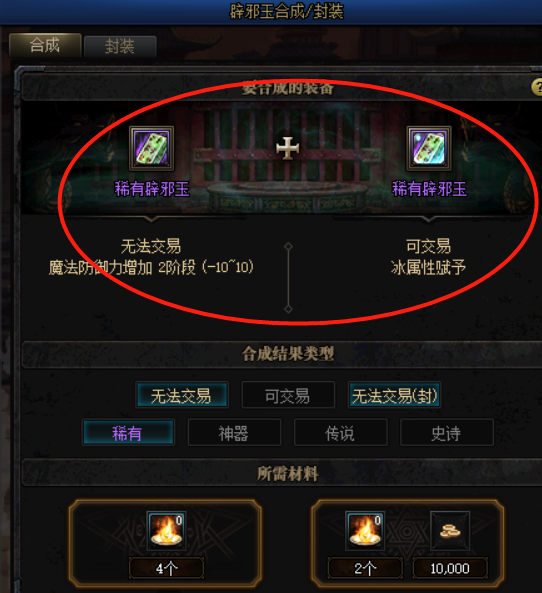The width and height of the screenshot is (542, 593).
Task: Choose 传说 rarity option
Action: 341,432
